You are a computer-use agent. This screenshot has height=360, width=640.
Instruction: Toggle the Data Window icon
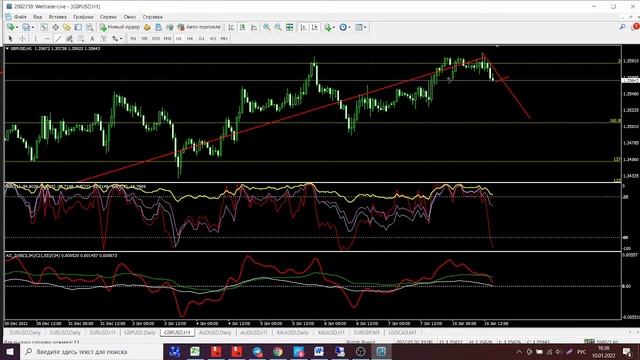coord(55,27)
